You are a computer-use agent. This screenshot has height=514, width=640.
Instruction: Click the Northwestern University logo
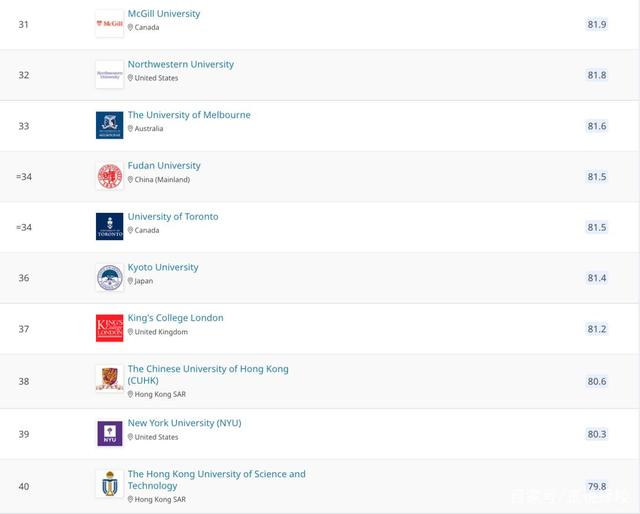point(109,75)
